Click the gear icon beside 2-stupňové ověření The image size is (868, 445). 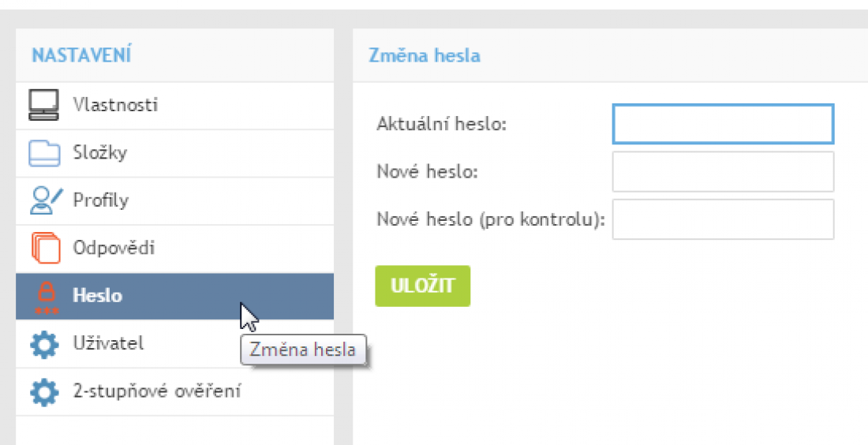click(x=44, y=391)
